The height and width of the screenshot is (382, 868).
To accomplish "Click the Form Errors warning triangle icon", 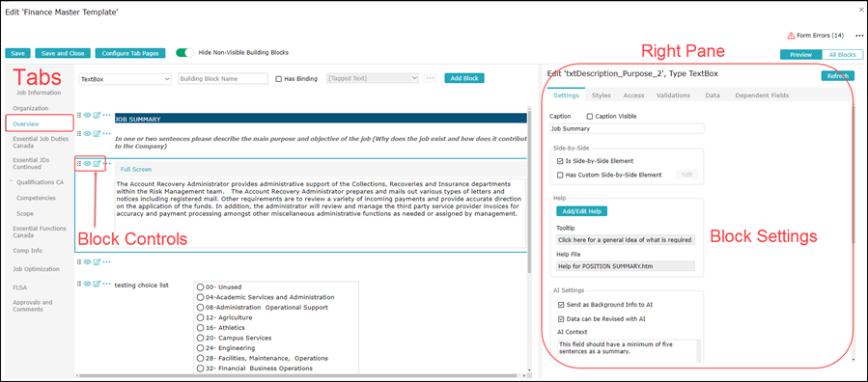I will [x=791, y=36].
